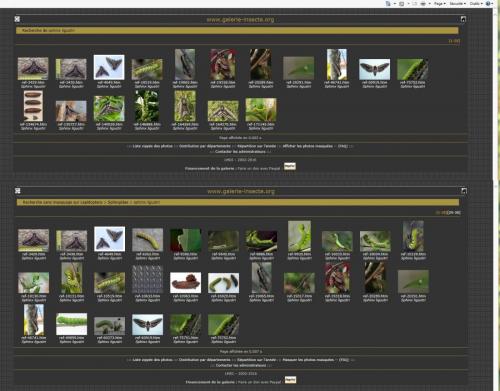Open the Outils menu in browser toolbar
The image size is (500, 391).
[476, 4]
